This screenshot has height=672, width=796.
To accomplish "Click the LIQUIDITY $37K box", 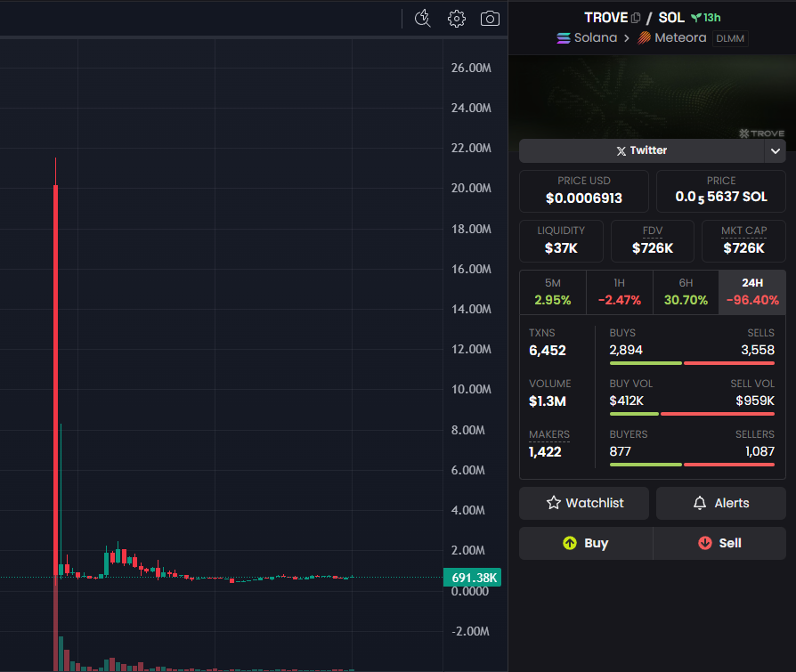I will [x=561, y=240].
